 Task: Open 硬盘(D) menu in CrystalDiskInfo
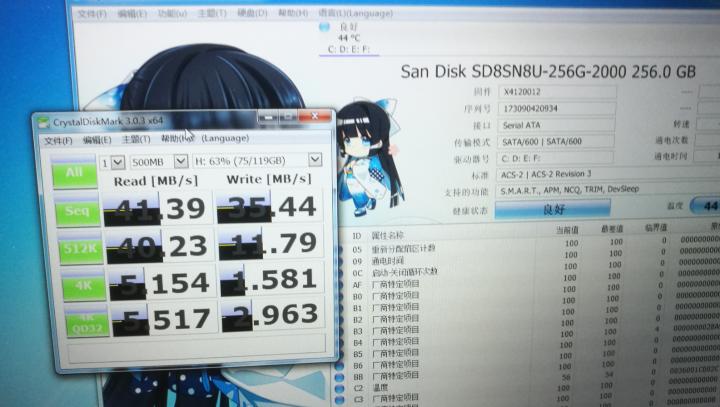[252, 13]
